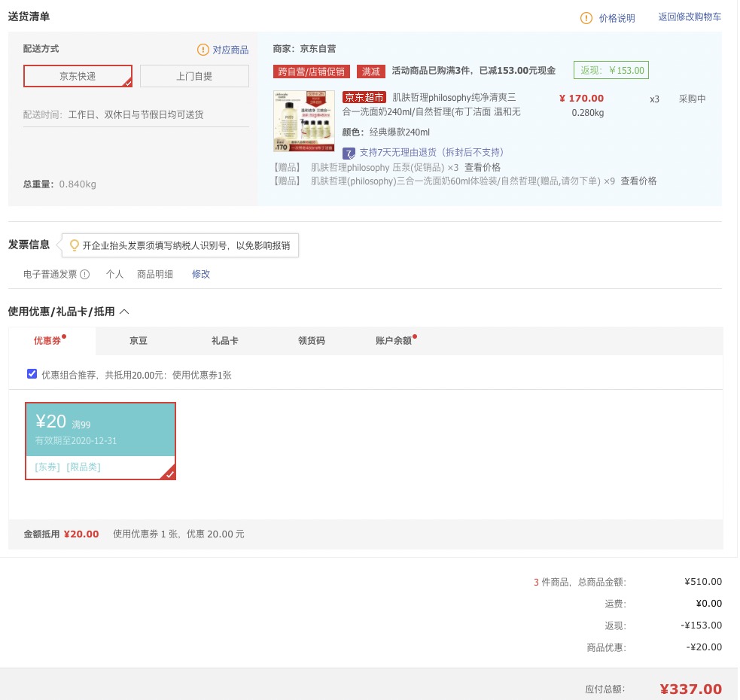Click the 返现 ¥153.00 cashback badge
This screenshot has width=740, height=700.
[x=611, y=70]
